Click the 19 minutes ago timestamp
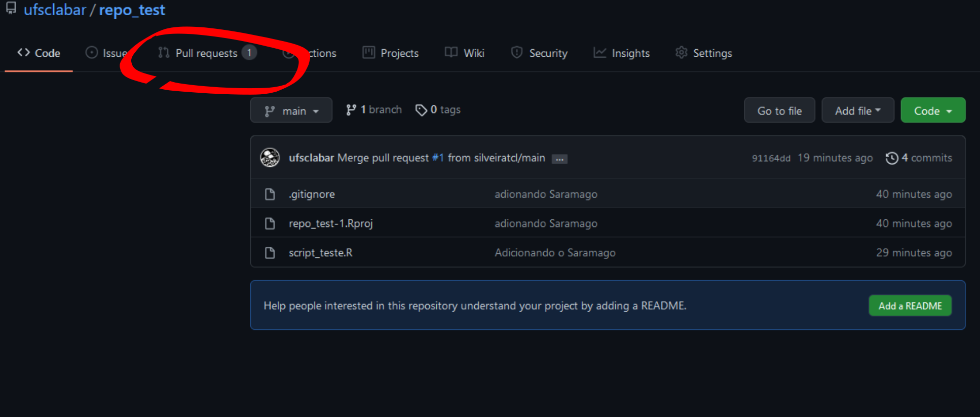This screenshot has width=980, height=417. (x=835, y=158)
